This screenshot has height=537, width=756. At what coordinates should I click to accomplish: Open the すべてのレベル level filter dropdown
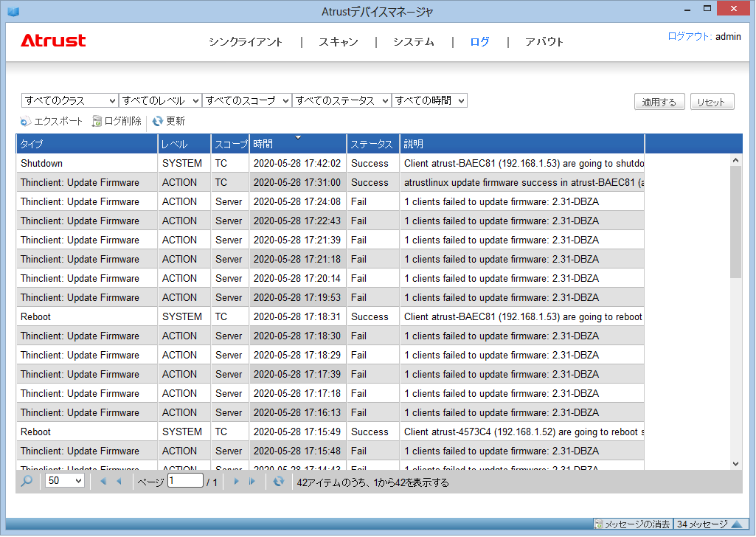[160, 101]
